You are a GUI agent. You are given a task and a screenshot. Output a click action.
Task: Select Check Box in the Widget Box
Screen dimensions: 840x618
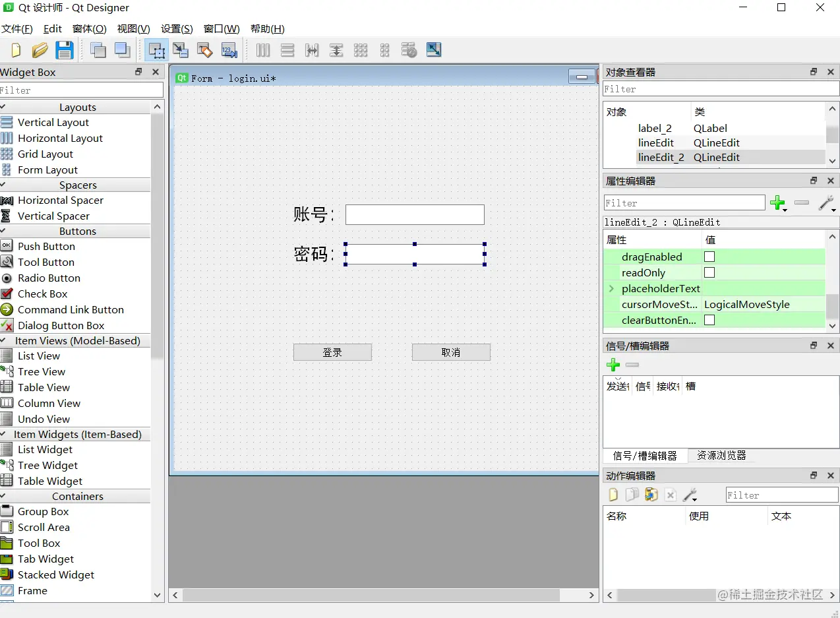click(x=42, y=294)
